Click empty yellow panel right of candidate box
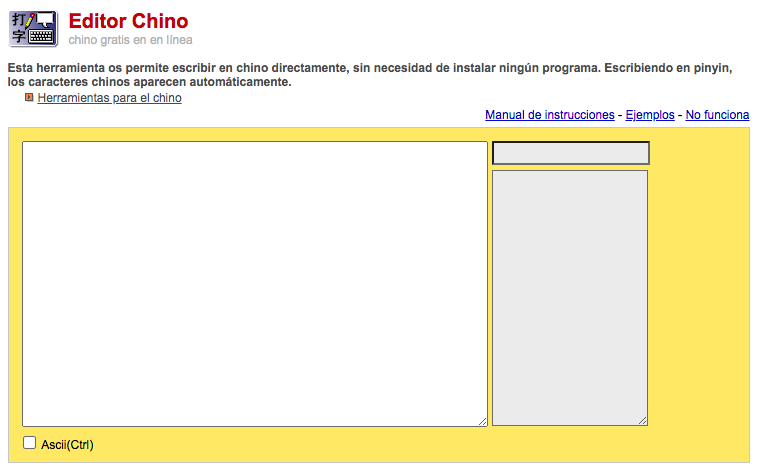 tap(699, 290)
